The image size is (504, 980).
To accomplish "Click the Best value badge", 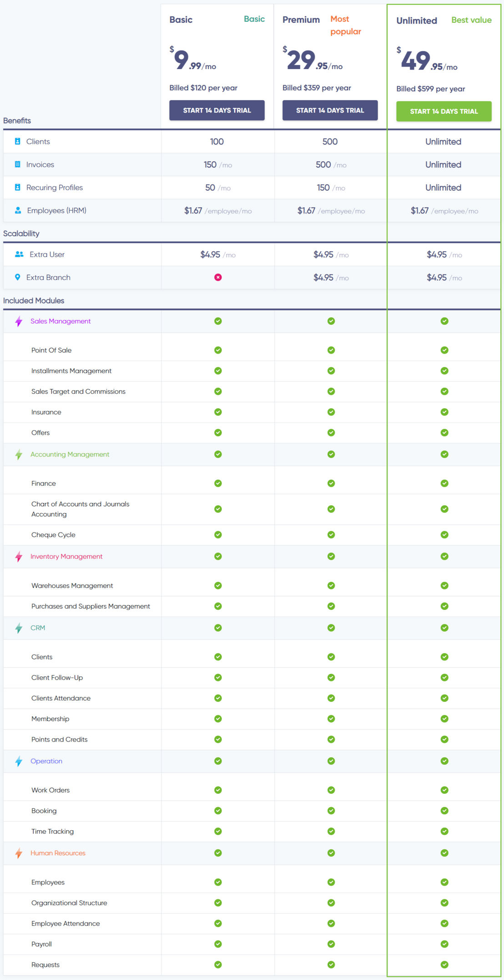I will pyautogui.click(x=471, y=20).
